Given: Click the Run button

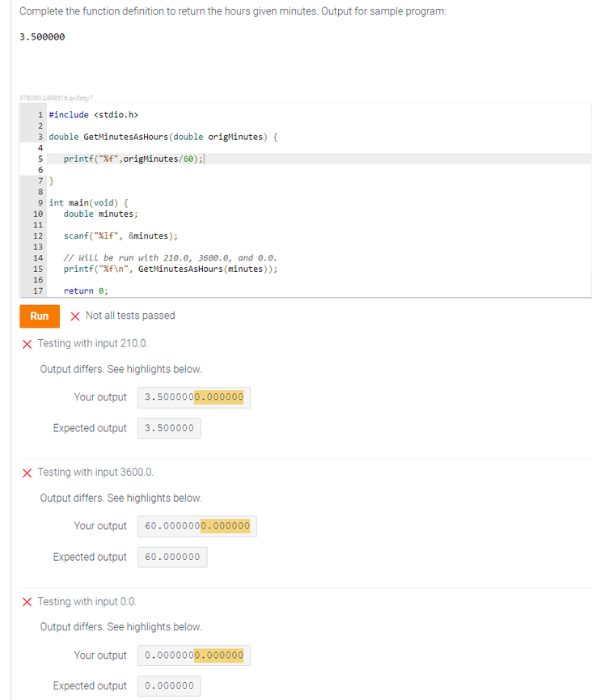Looking at the screenshot, I should (39, 316).
